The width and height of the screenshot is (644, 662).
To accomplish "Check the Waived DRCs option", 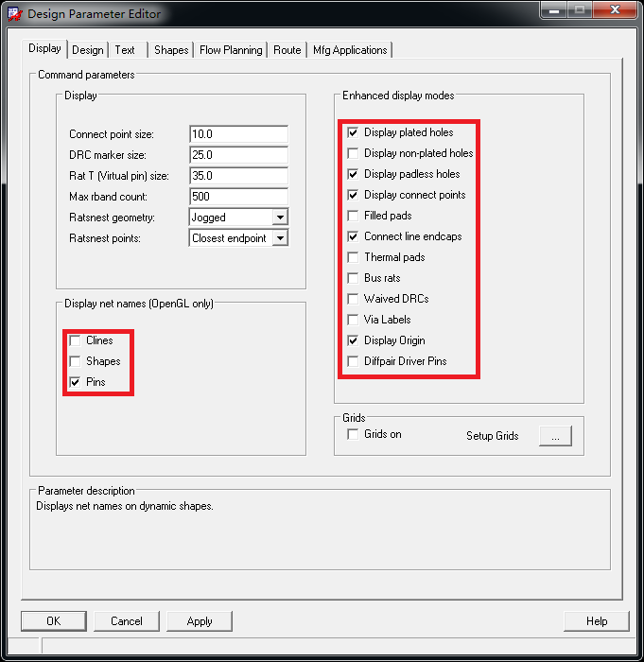I will tap(353, 299).
